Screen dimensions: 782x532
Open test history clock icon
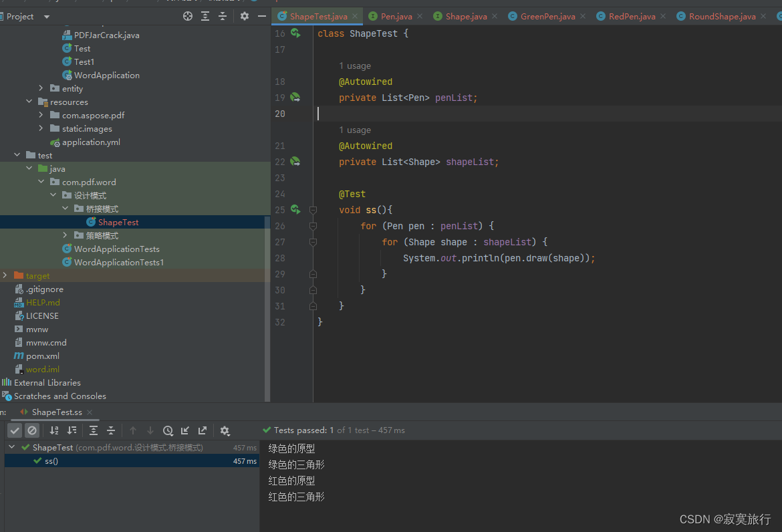(x=168, y=430)
